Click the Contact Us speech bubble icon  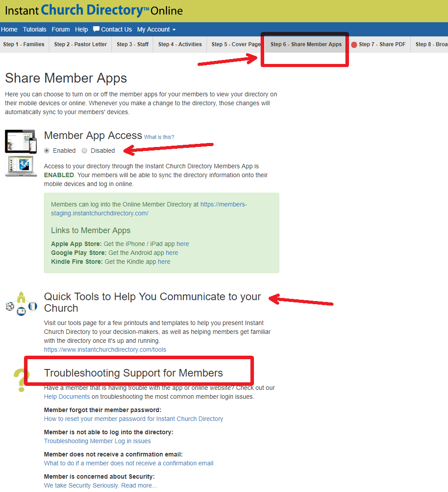point(96,29)
